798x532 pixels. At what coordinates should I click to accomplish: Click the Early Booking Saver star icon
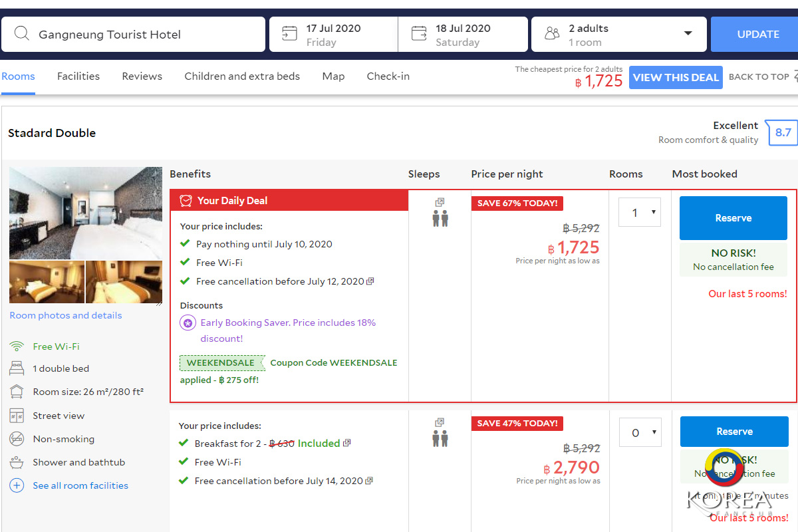tap(188, 323)
